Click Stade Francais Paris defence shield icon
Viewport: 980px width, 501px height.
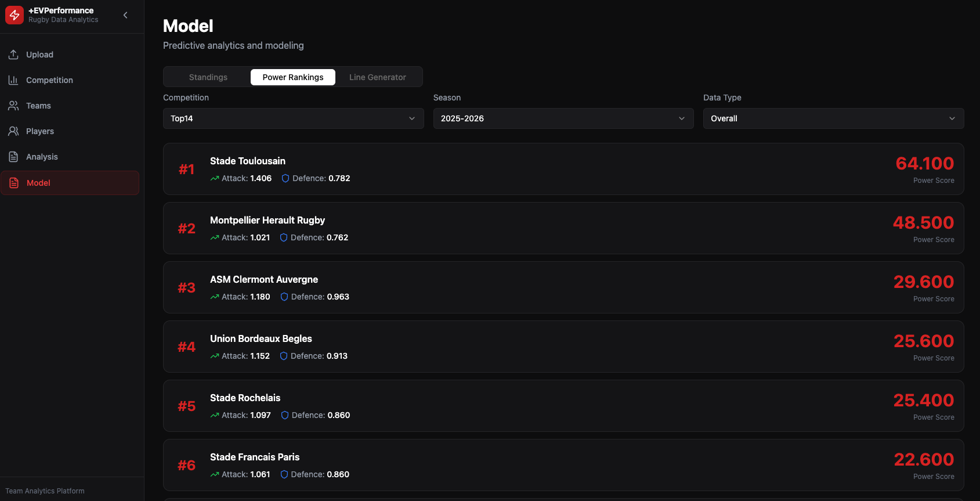[x=284, y=474]
